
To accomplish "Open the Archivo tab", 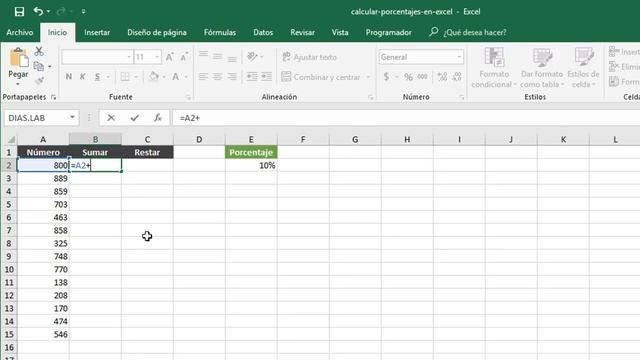I will click(20, 32).
